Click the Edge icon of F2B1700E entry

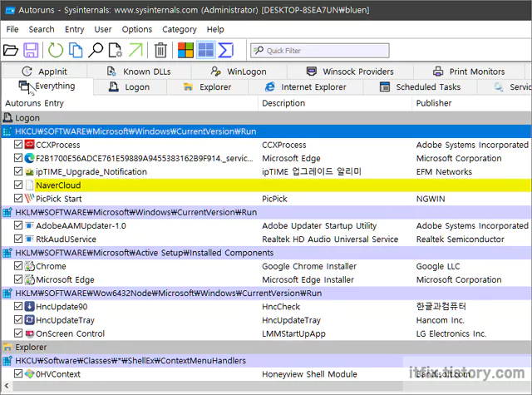(x=30, y=158)
